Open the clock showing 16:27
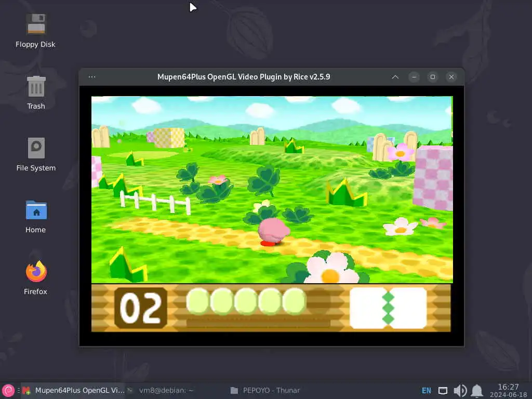The image size is (532, 399). click(508, 391)
